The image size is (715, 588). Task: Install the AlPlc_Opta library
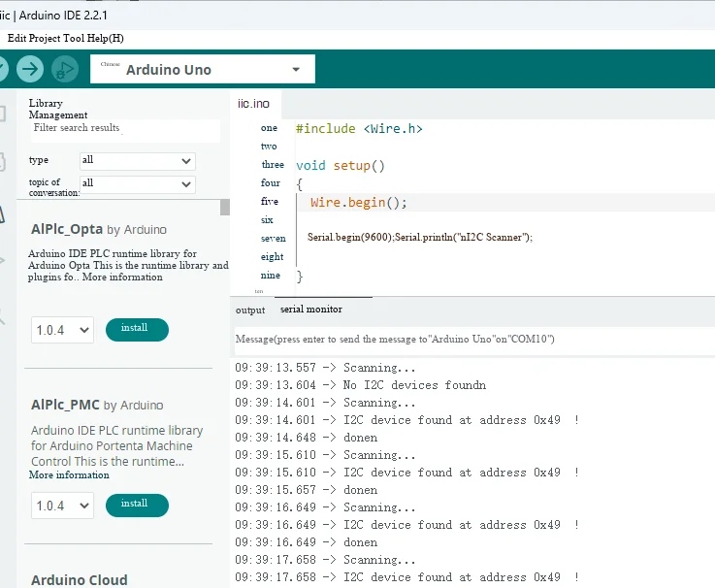click(x=137, y=329)
